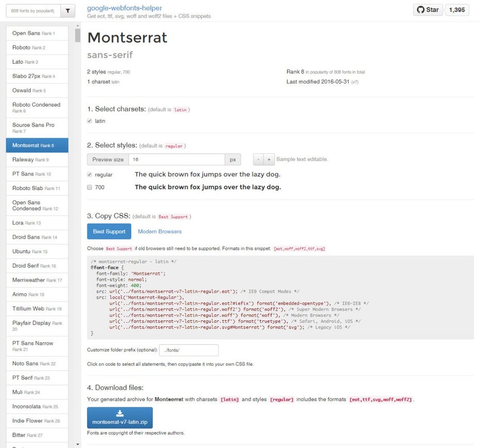
Task: Click the GitHub Star button
Action: (x=428, y=10)
